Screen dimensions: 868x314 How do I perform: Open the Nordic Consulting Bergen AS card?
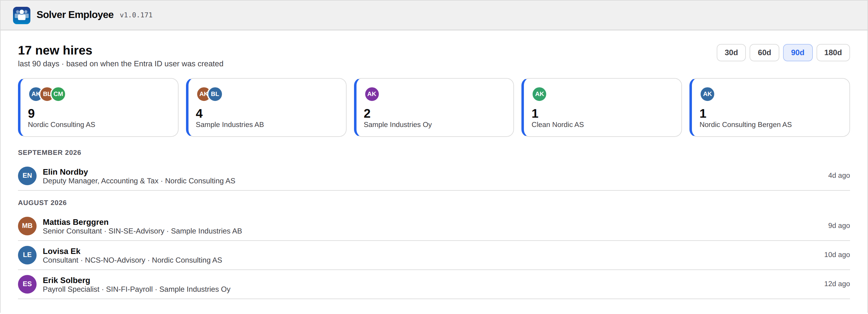770,108
